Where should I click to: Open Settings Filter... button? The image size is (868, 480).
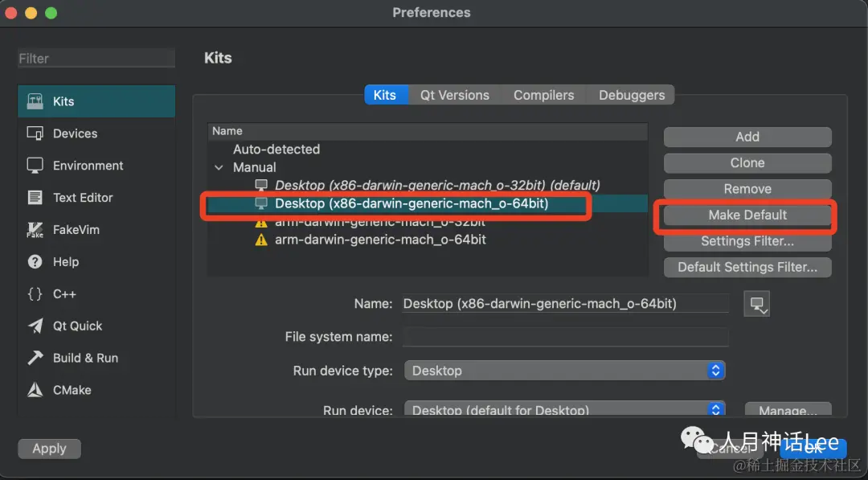[747, 241]
